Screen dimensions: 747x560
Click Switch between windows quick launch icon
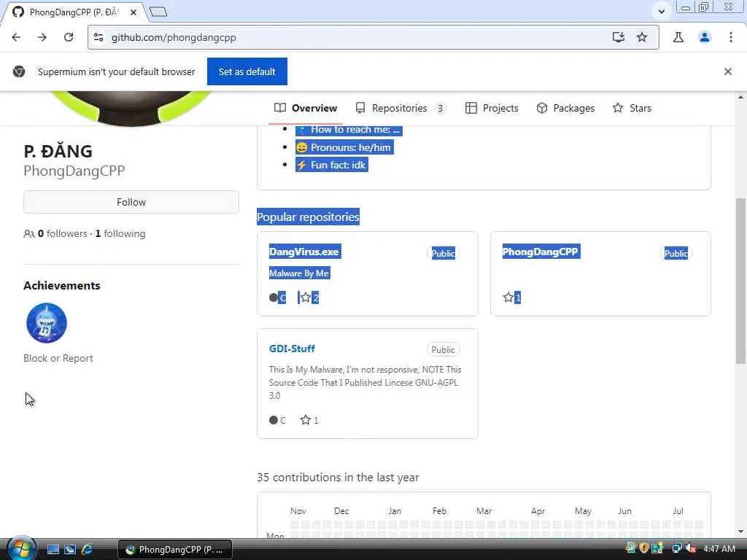[70, 550]
